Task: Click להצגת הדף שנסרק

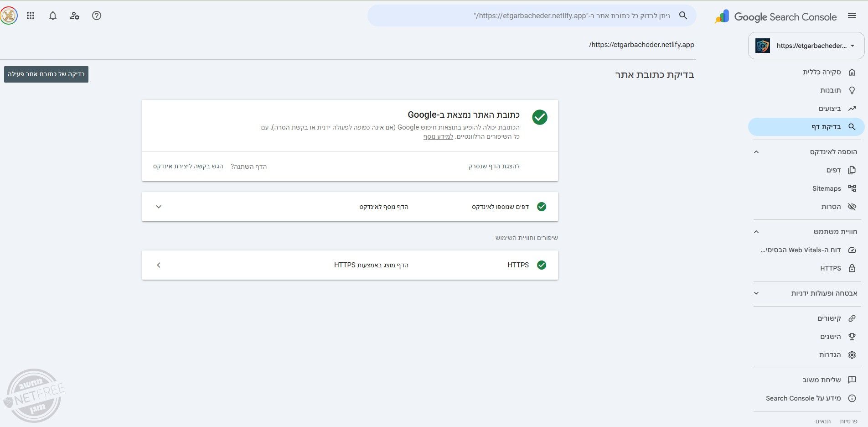Action: click(x=494, y=167)
